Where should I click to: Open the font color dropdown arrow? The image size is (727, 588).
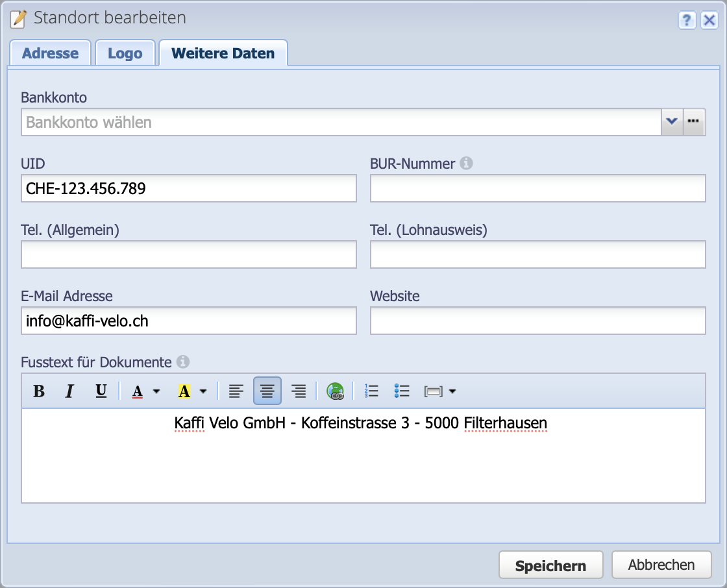[155, 391]
